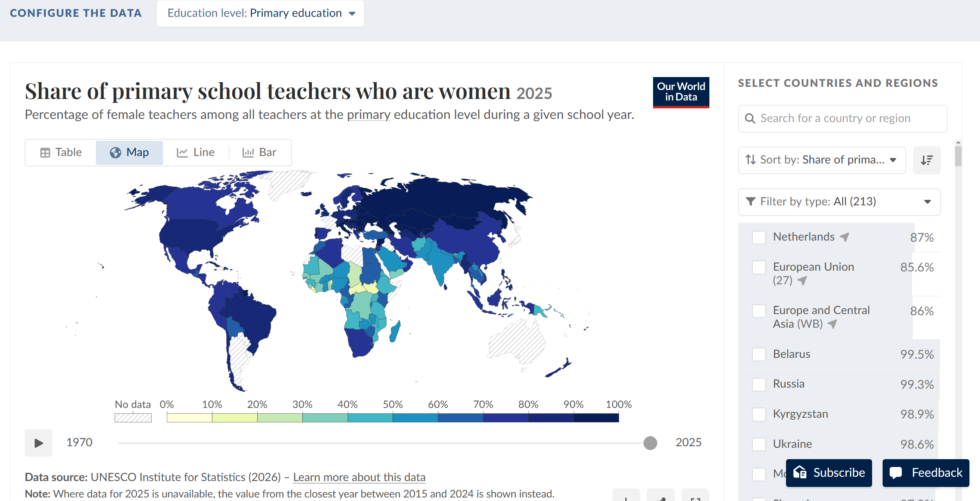Open the Filter by type dropdown

pyautogui.click(x=839, y=202)
